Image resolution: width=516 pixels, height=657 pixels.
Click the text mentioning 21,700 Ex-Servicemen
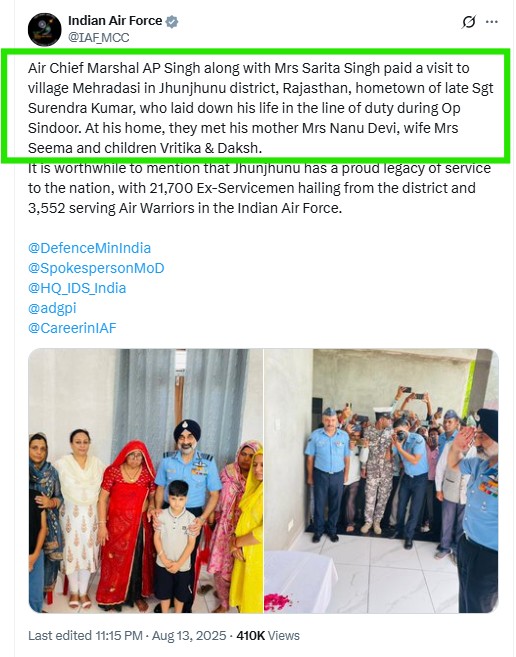point(252,188)
